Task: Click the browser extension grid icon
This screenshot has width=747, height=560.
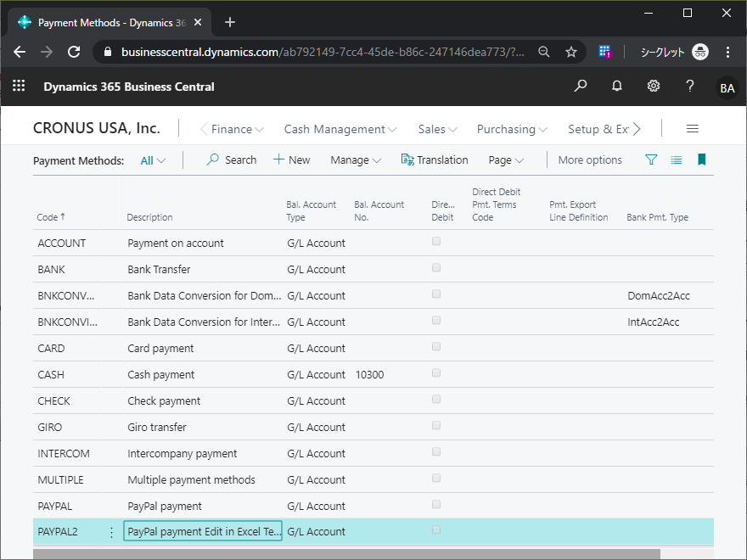Action: coord(604,52)
